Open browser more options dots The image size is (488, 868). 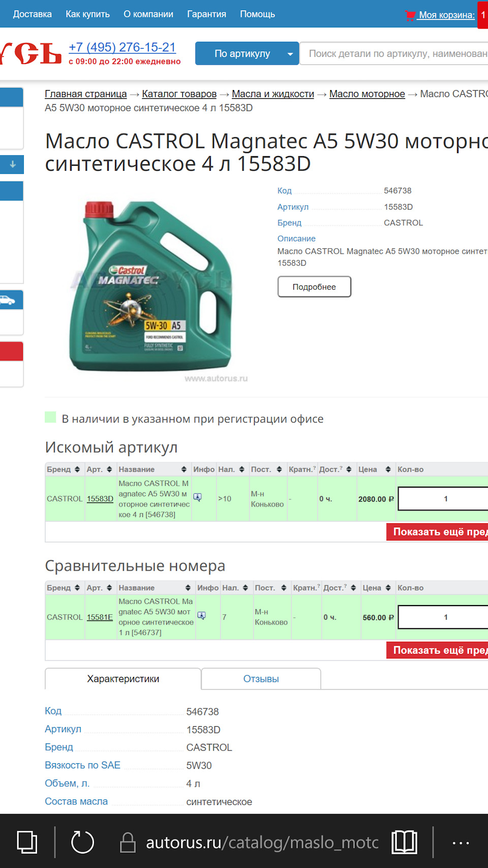461,843
